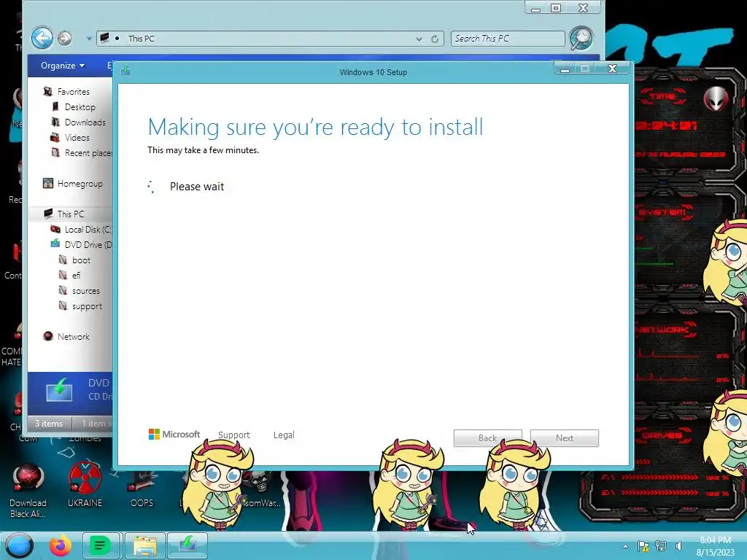747x560 pixels.
Task: Select DVD Drive in the navigation tree
Action: [x=88, y=245]
